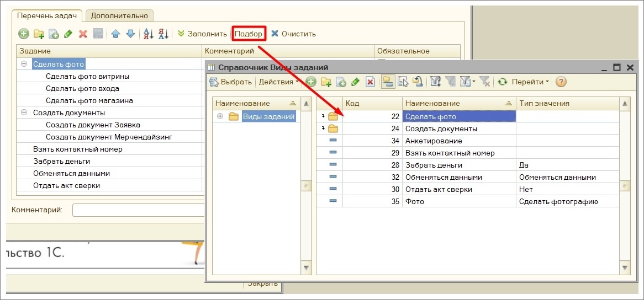Click the Закрыть button behind the dialog
This screenshot has width=644, height=300.
point(262,283)
